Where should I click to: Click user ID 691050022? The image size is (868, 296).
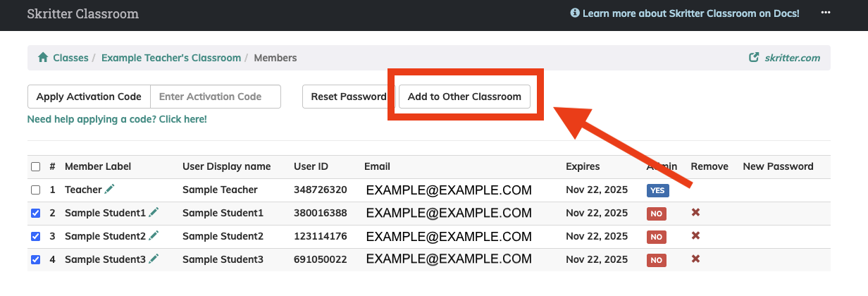tap(321, 259)
